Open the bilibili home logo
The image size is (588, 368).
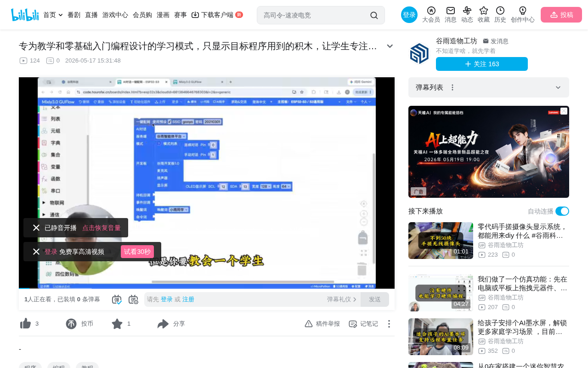tap(25, 15)
